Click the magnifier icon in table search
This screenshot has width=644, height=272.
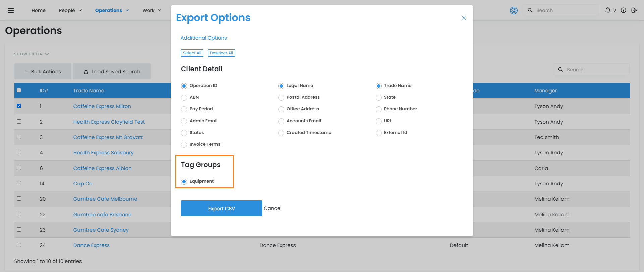tap(560, 70)
